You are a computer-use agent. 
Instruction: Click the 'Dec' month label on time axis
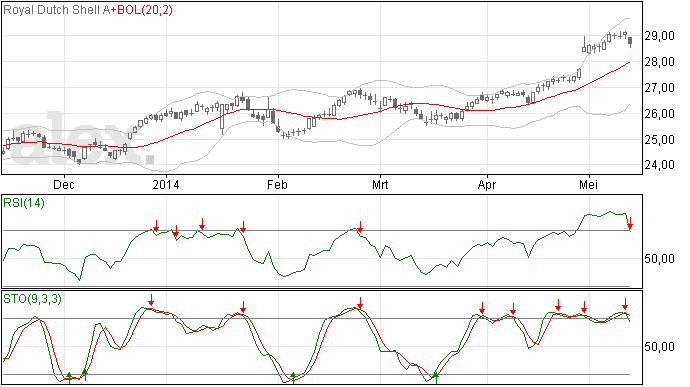point(64,184)
